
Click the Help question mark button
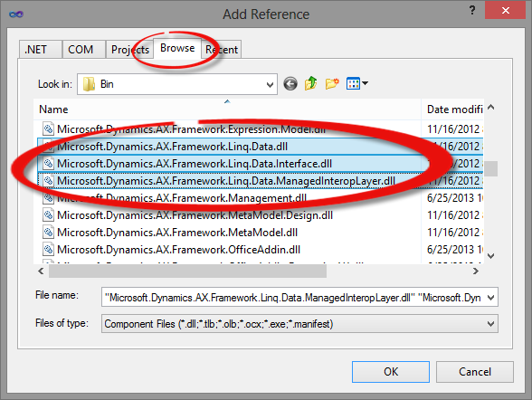click(472, 10)
